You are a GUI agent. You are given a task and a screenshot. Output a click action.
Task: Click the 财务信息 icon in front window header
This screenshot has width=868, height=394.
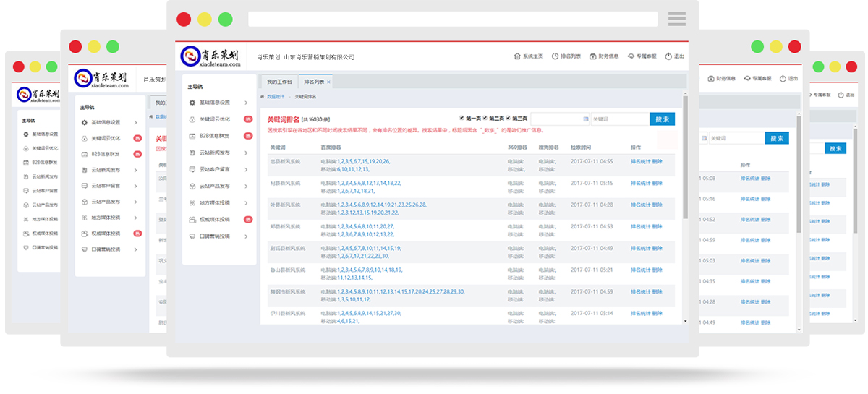click(x=593, y=56)
